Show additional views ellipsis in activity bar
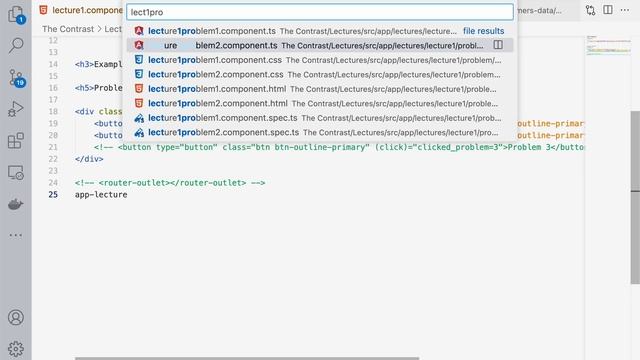 (16, 235)
